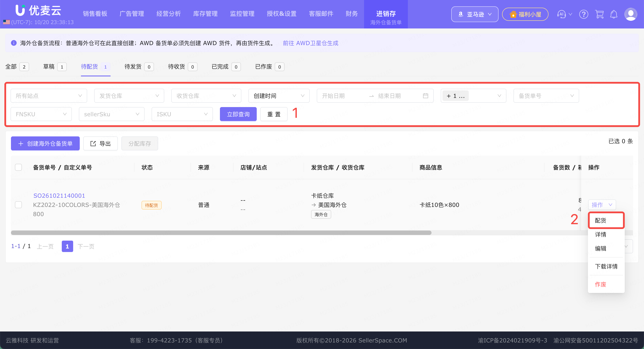The image size is (644, 349).
Task: Click the 立即查询 search button
Action: click(x=238, y=114)
